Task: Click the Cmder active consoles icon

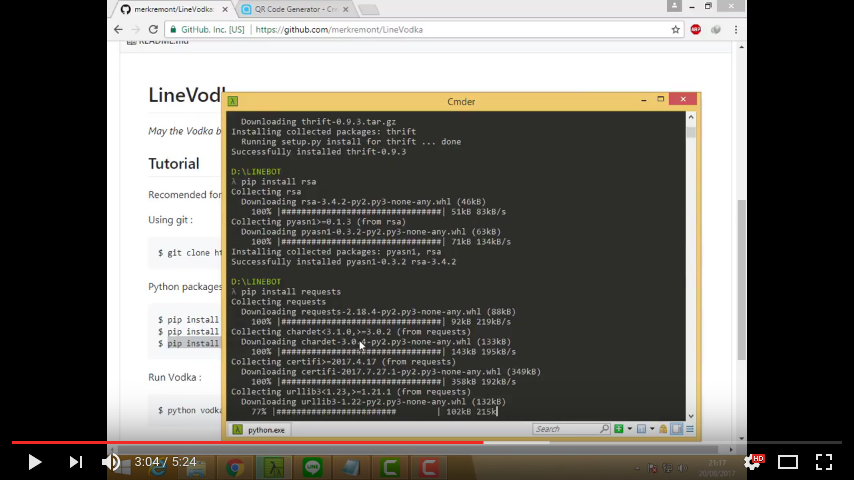Action: (642, 429)
